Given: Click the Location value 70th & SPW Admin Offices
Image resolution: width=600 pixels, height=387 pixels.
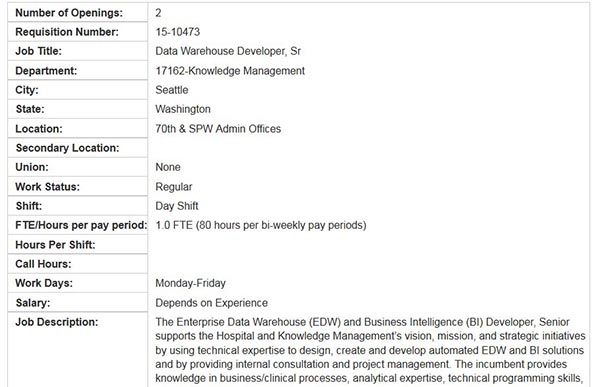Looking at the screenshot, I should 218,129.
